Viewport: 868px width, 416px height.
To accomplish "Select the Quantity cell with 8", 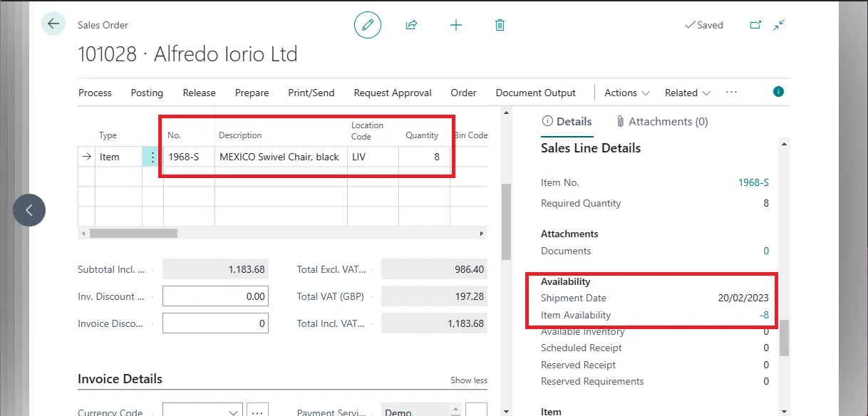I will pyautogui.click(x=424, y=157).
